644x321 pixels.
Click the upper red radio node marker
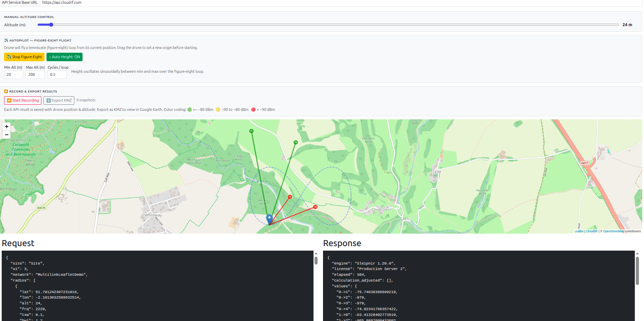click(x=290, y=197)
